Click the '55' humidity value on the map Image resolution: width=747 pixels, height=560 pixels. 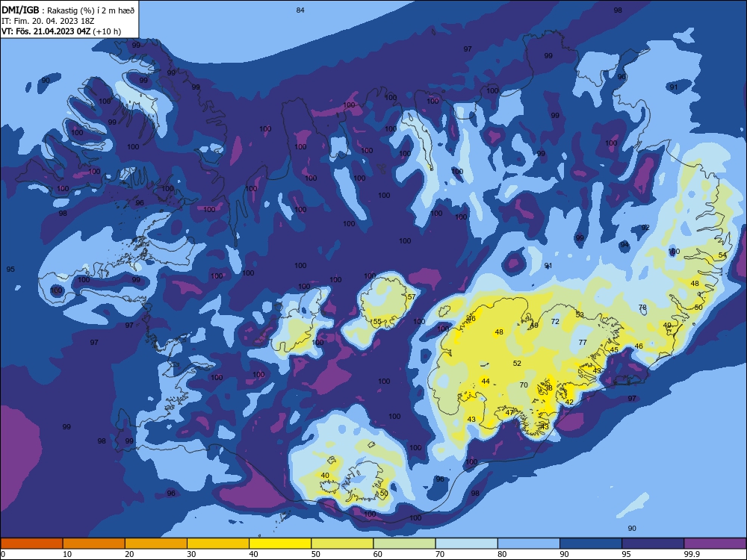click(377, 321)
